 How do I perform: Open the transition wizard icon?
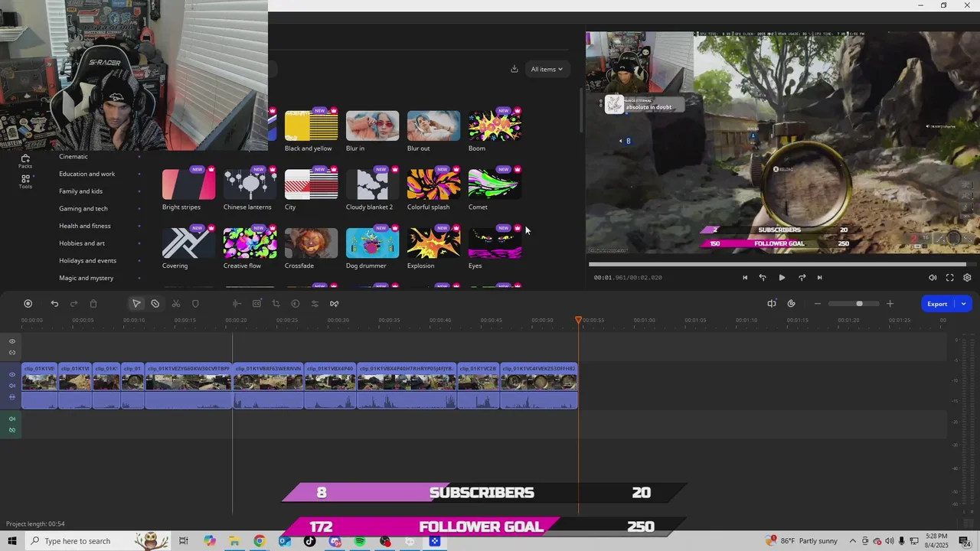335,304
